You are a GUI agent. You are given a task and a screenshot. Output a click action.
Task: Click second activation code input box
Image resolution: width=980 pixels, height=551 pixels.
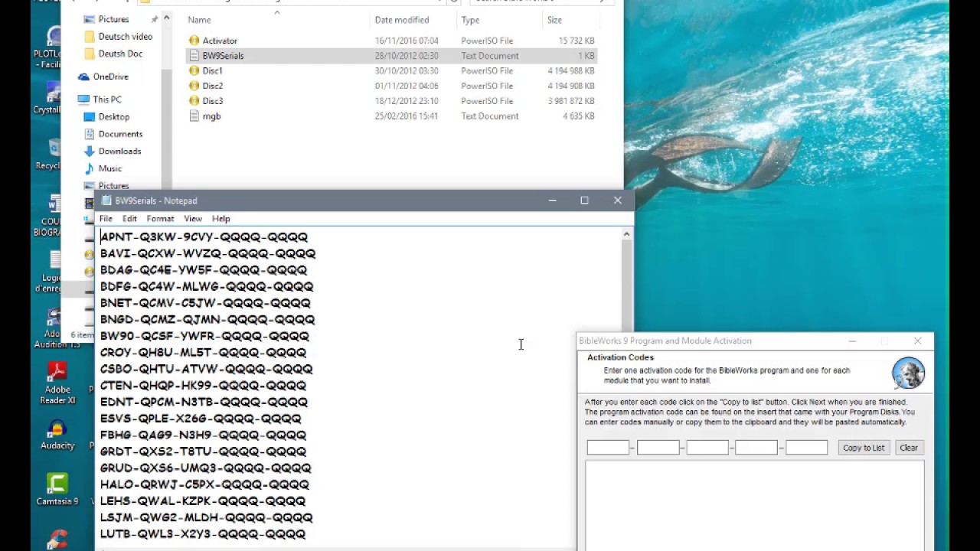point(658,448)
